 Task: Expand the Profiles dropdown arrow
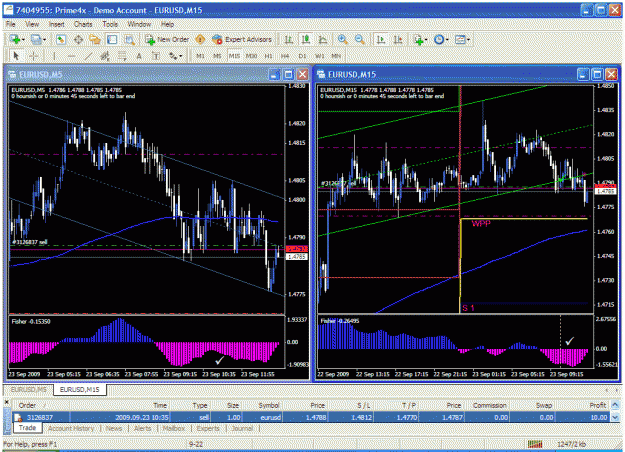point(44,40)
